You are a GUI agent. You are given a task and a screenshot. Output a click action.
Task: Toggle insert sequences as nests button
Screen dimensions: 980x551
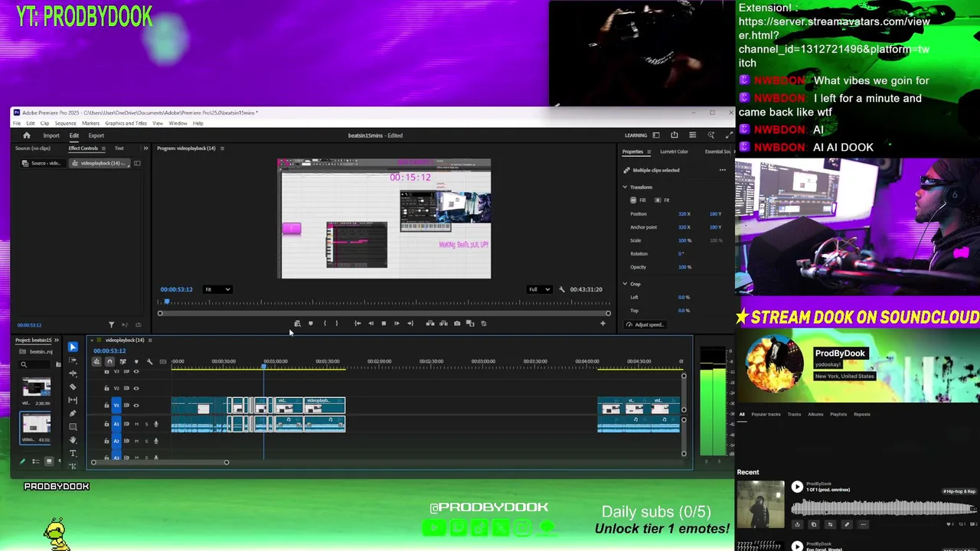pos(96,361)
